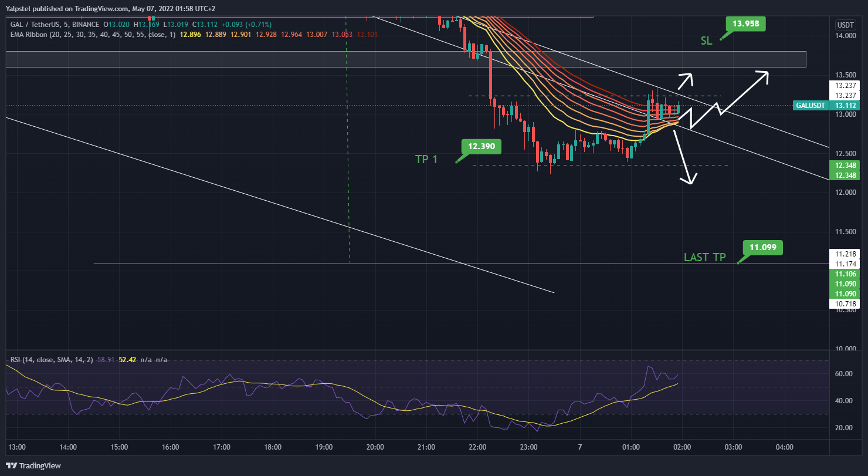Click the 14:00 time axis label
868x476 pixels.
click(68, 447)
